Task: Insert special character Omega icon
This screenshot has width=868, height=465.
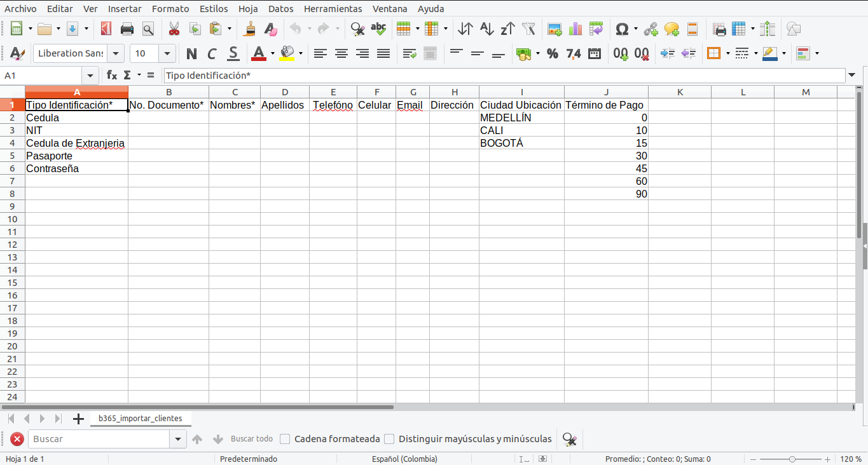Action: coord(622,29)
